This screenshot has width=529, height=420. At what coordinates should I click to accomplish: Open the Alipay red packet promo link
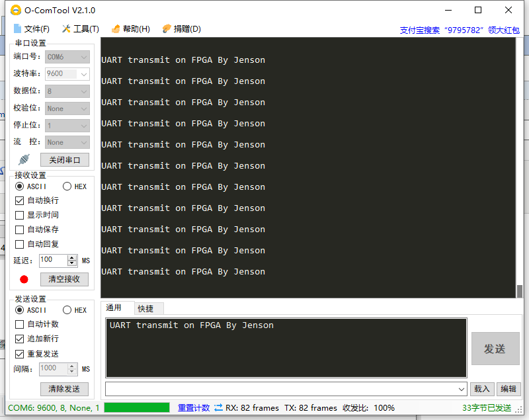(460, 30)
